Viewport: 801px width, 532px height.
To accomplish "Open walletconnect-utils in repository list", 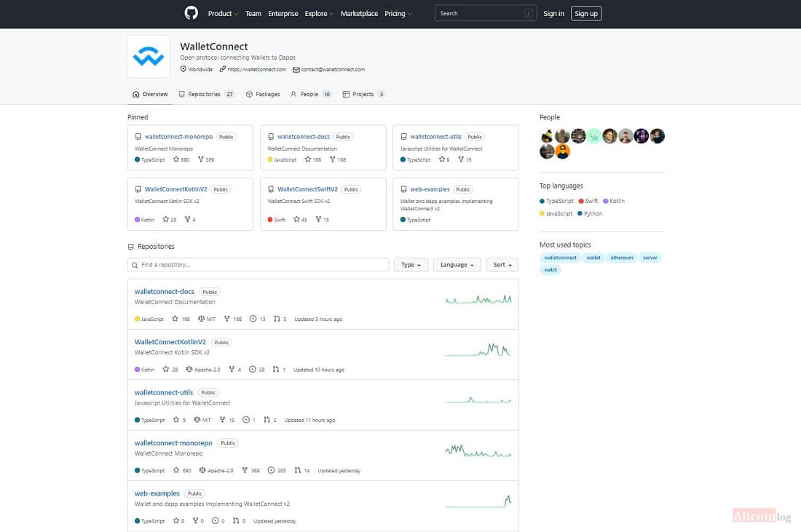I will coord(163,392).
